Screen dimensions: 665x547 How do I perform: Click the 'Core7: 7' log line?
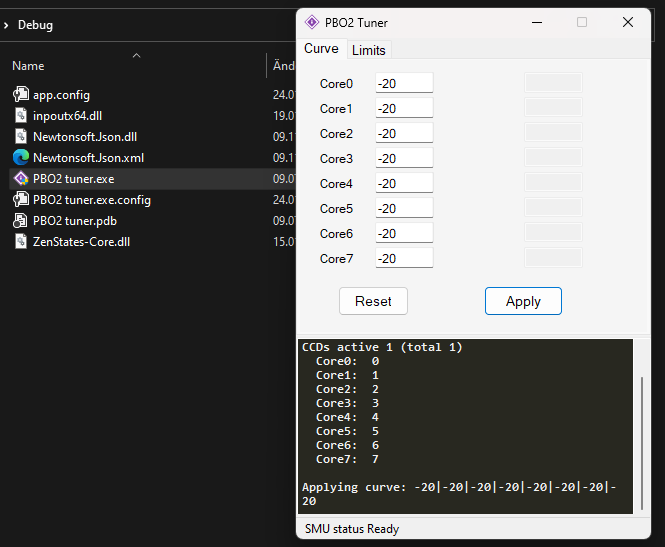[347, 459]
